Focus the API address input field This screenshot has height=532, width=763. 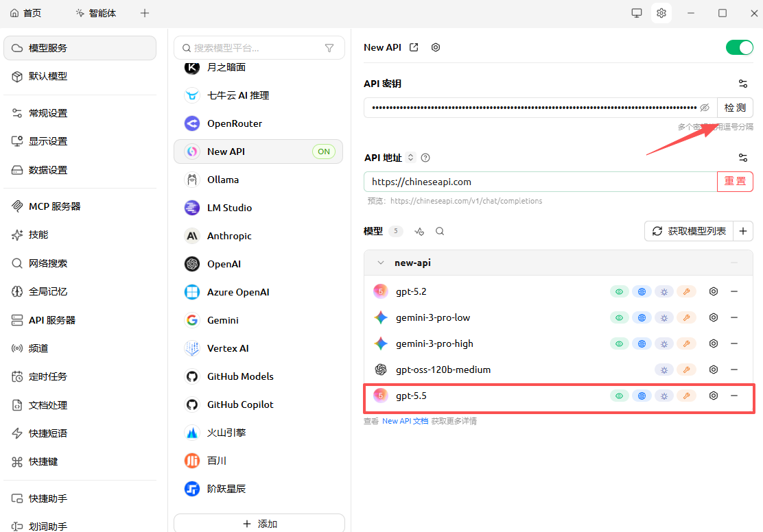pyautogui.click(x=540, y=182)
